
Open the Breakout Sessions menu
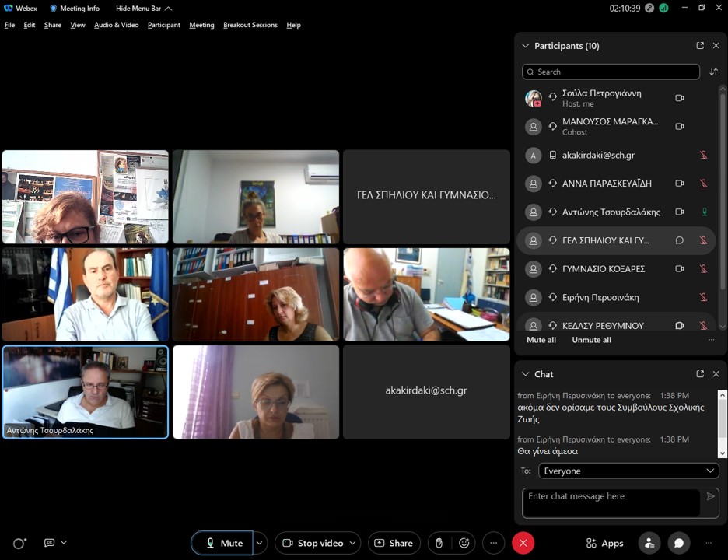(x=250, y=25)
